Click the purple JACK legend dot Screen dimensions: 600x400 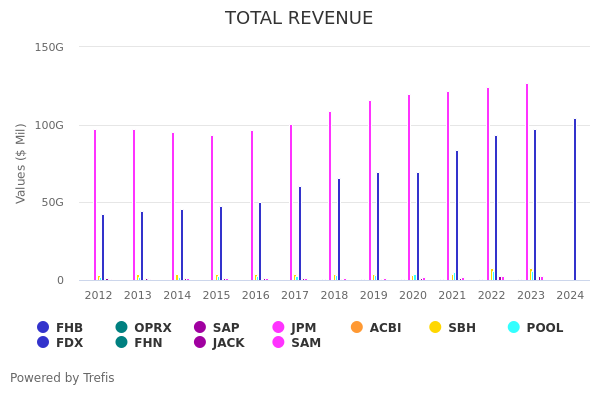pyautogui.click(x=200, y=343)
